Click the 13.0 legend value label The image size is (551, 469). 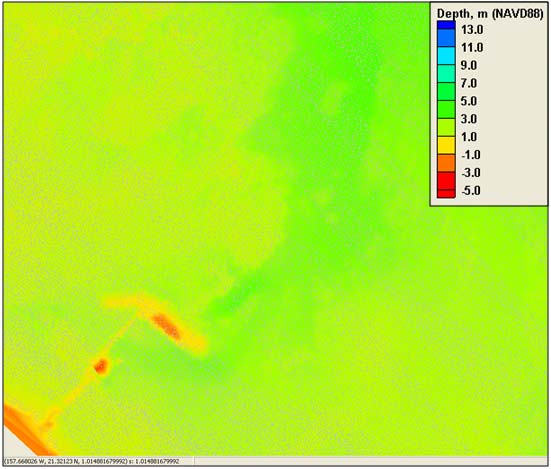click(x=472, y=30)
